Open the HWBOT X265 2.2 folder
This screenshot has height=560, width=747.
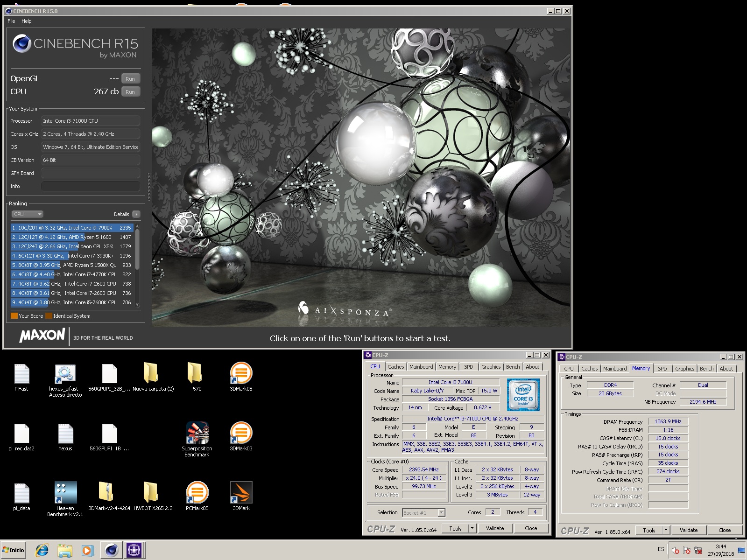(x=151, y=492)
